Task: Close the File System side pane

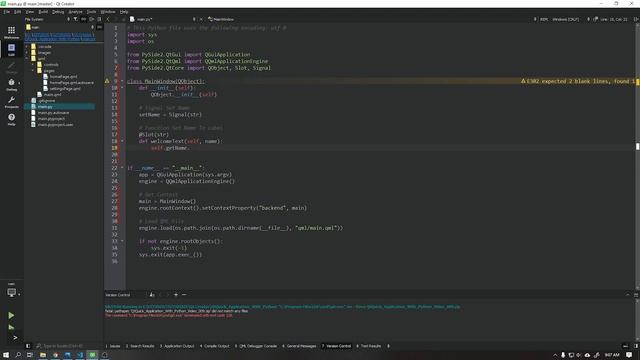Action: [99, 19]
